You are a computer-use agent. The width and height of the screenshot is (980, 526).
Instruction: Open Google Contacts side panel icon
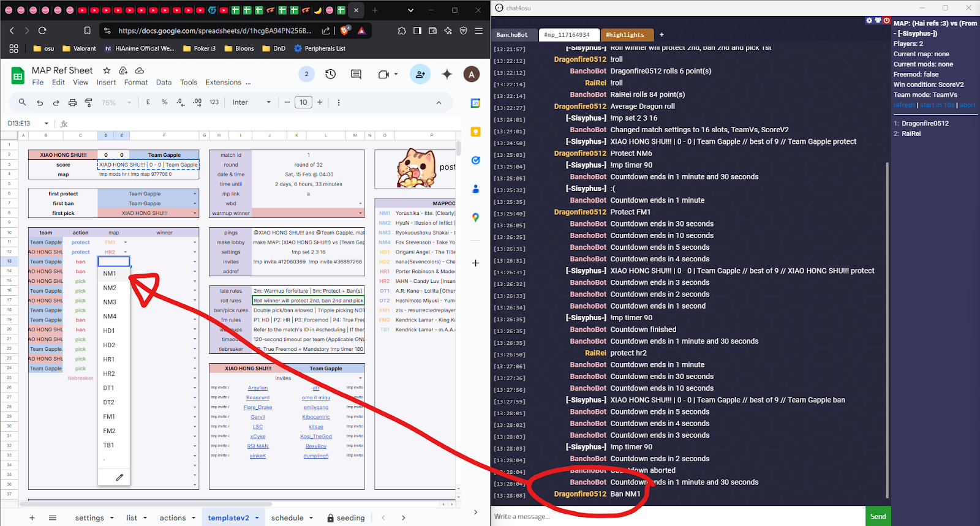(x=475, y=189)
